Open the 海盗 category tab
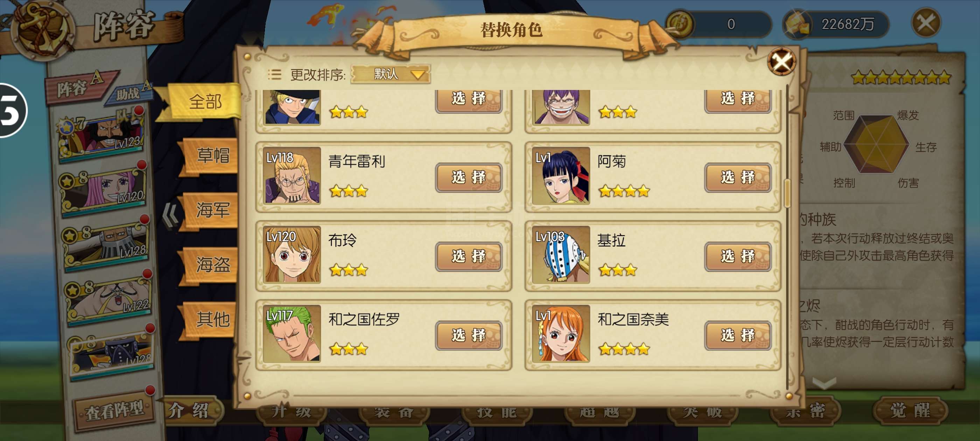The height and width of the screenshot is (441, 980). (211, 264)
